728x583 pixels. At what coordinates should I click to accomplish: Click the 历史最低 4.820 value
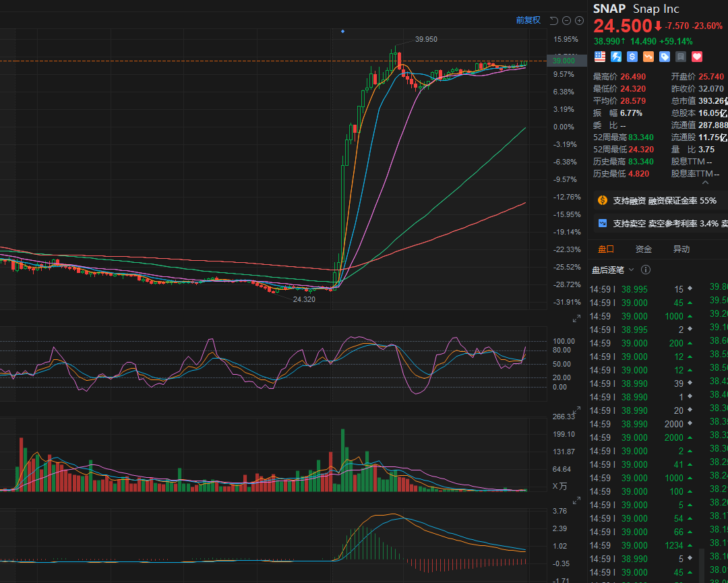coord(638,174)
